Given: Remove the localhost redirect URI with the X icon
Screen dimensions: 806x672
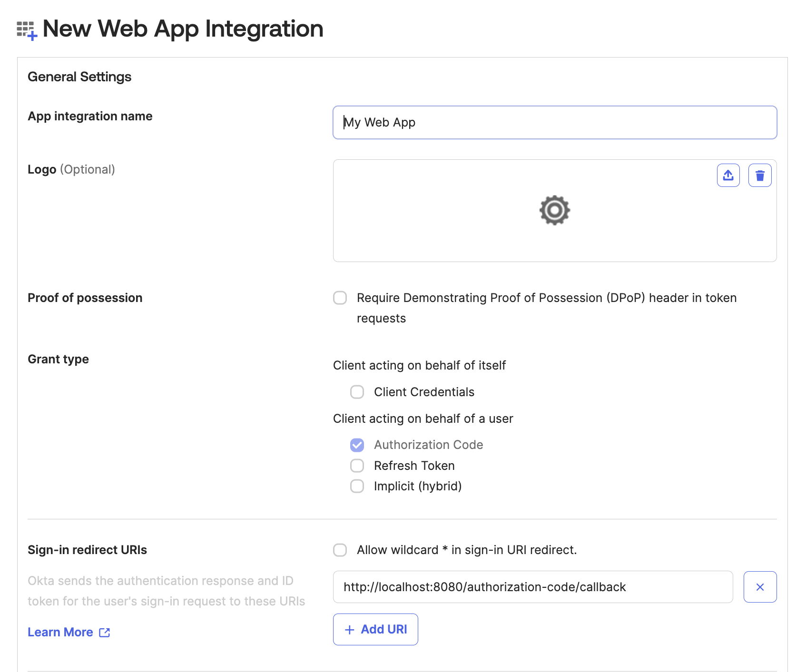Looking at the screenshot, I should click(760, 587).
